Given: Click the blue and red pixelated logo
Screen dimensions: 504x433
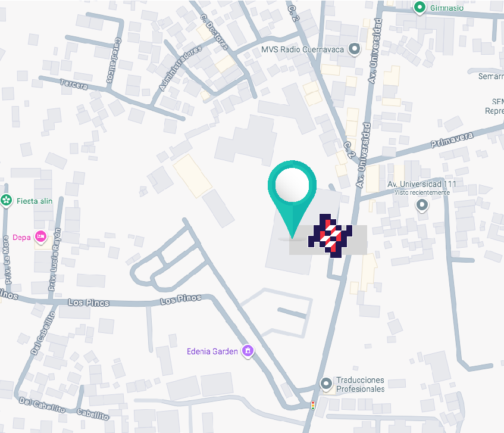Looking at the screenshot, I should click(x=330, y=236).
